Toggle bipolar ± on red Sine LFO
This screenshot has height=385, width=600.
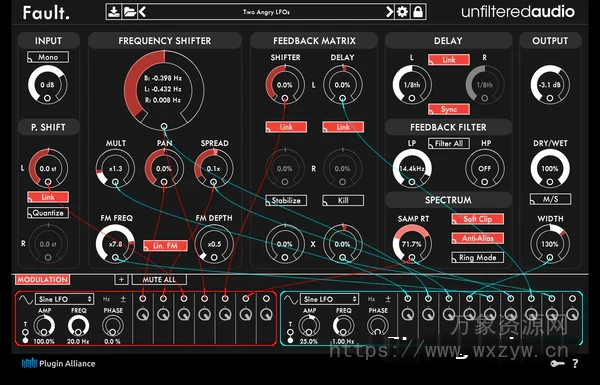point(123,299)
